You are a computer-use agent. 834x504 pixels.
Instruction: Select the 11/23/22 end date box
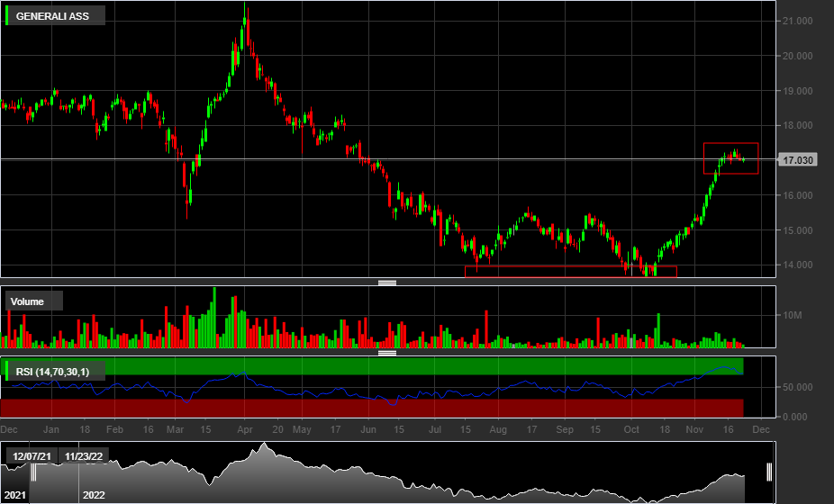pyautogui.click(x=84, y=455)
